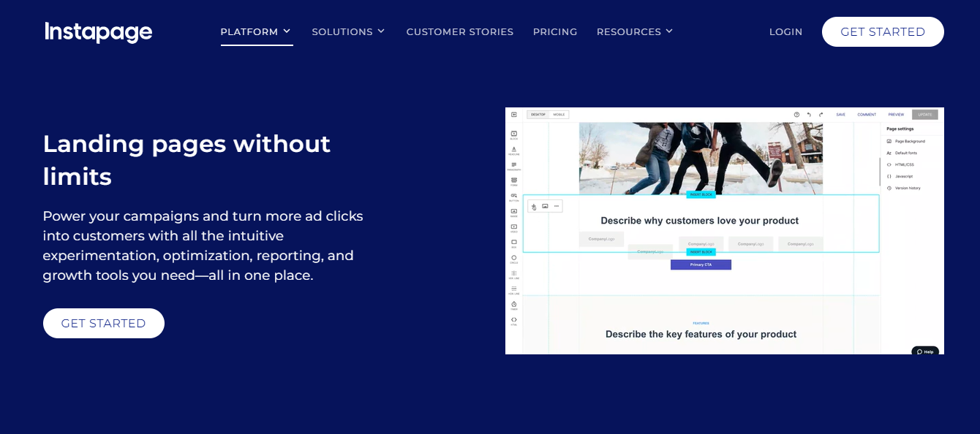Open the Javascript settings

pos(901,176)
